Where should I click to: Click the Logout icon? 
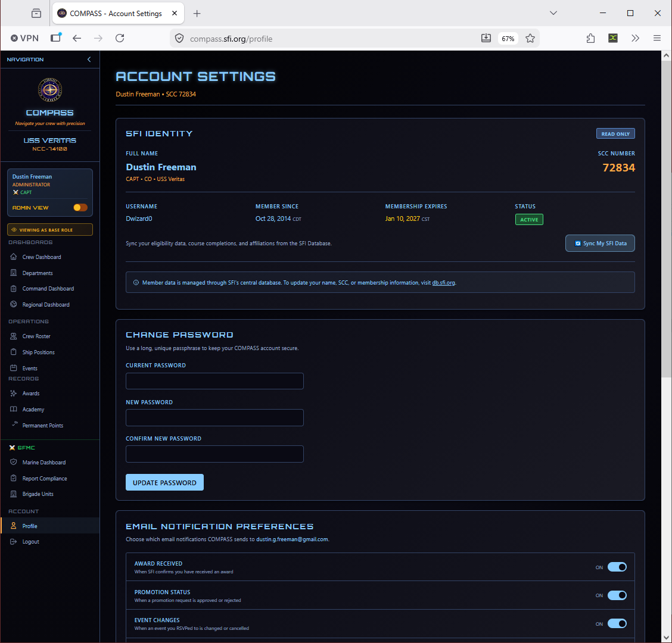coord(14,541)
